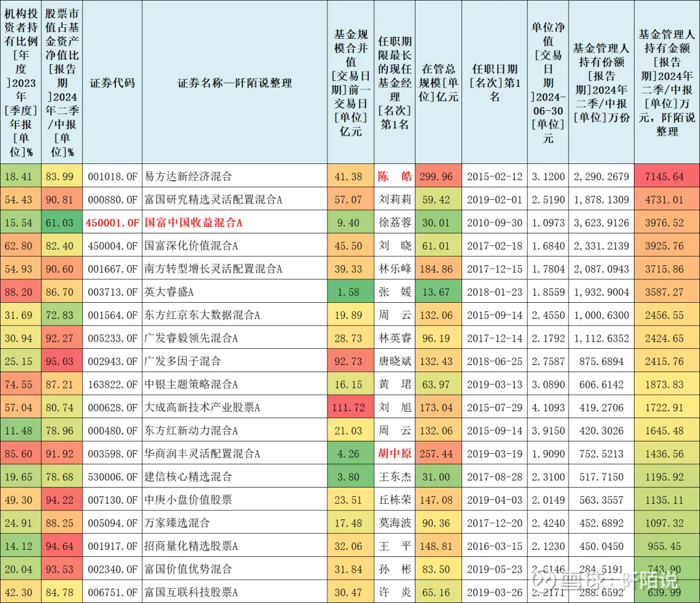This screenshot has height=603, width=700.
Task: Select header 基金管理人持有份额
Action: [x=601, y=82]
